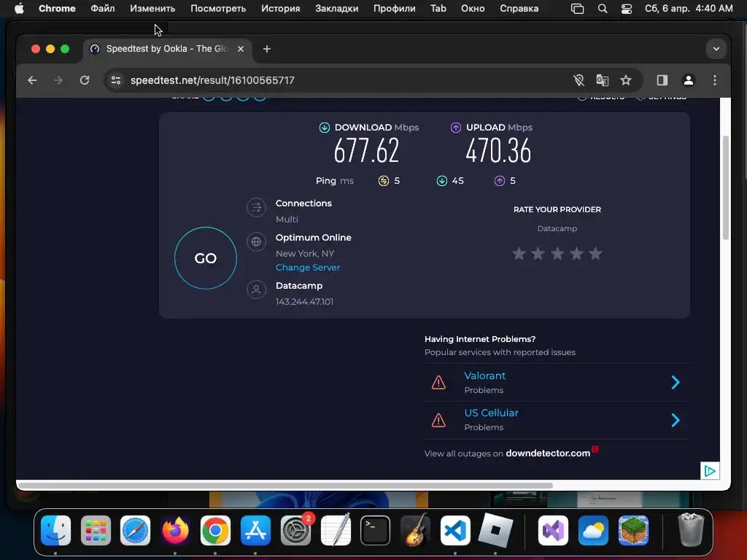
Task: Click the page vertical scrollbar
Action: (x=726, y=188)
